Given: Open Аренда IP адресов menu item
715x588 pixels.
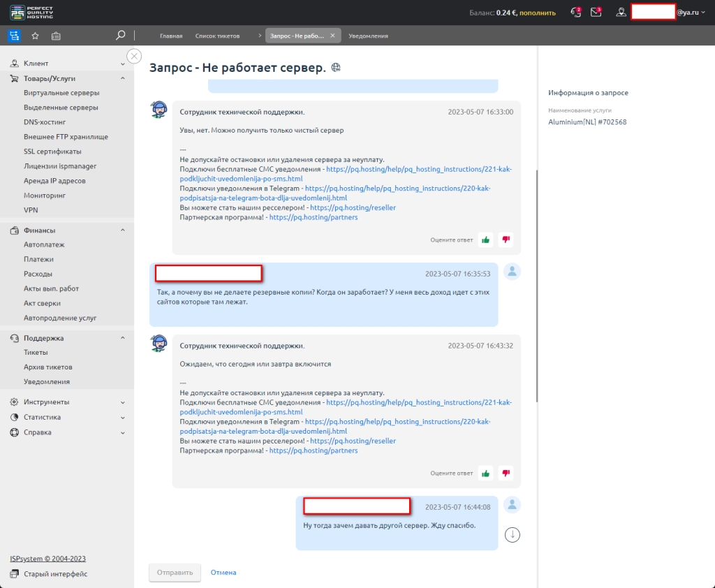Looking at the screenshot, I should point(54,181).
